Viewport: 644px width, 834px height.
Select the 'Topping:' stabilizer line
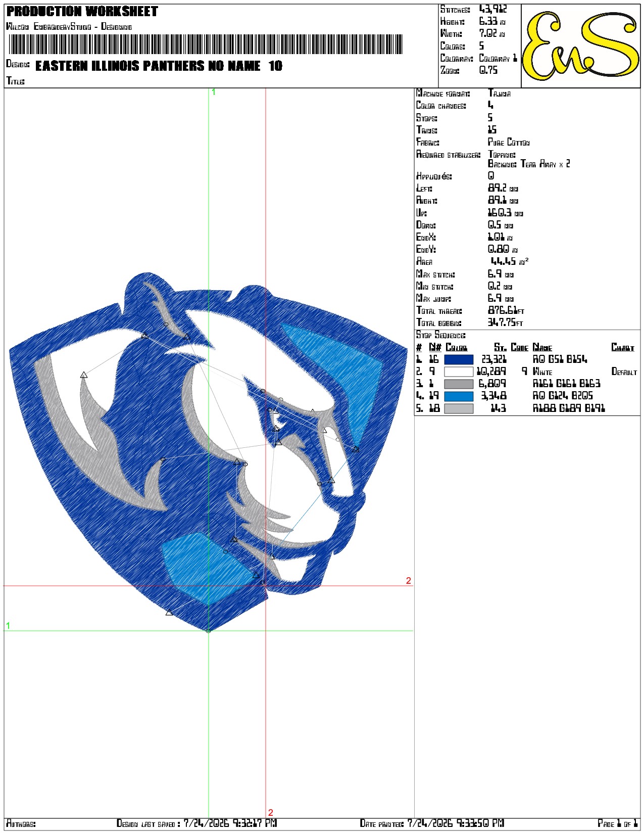coord(502,155)
